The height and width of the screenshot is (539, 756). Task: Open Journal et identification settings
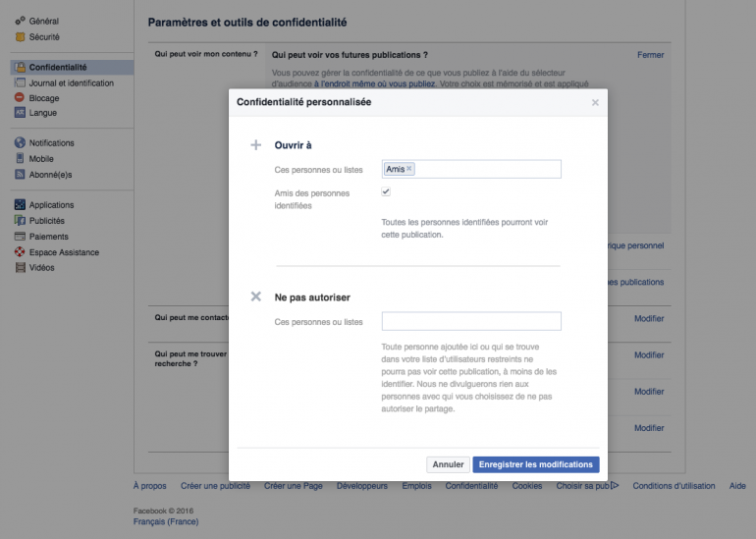click(x=71, y=83)
